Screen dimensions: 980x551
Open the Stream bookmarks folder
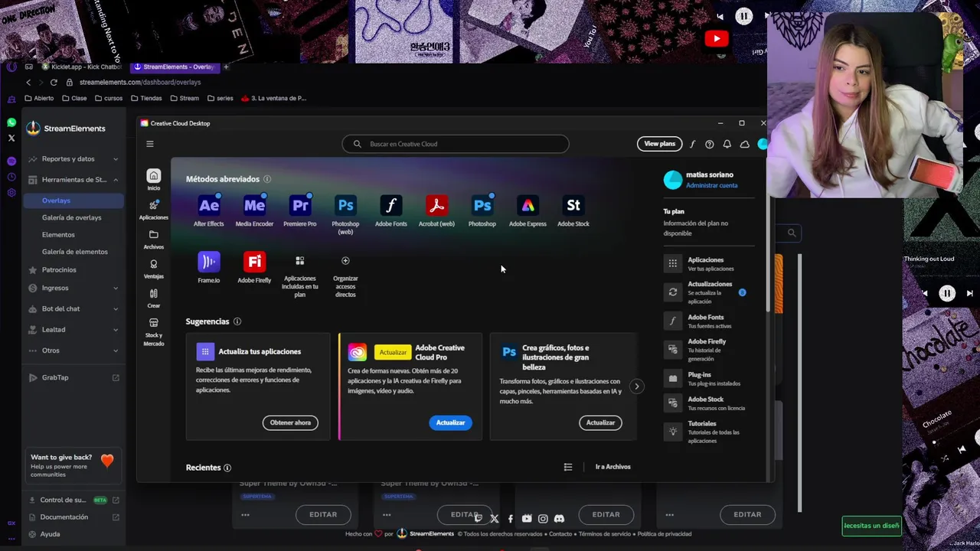[x=185, y=98]
